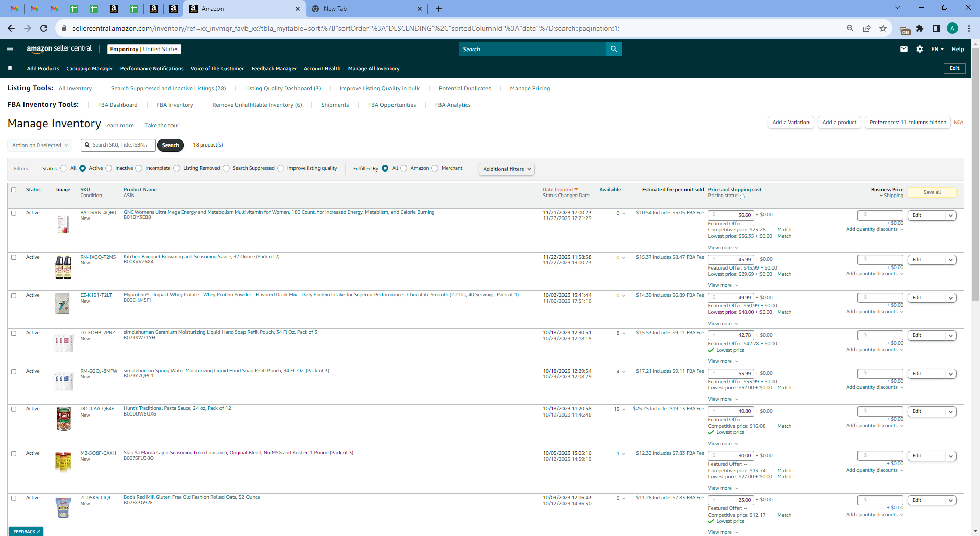Open the browser tab search chevron
The height and width of the screenshot is (536, 980).
point(898,8)
